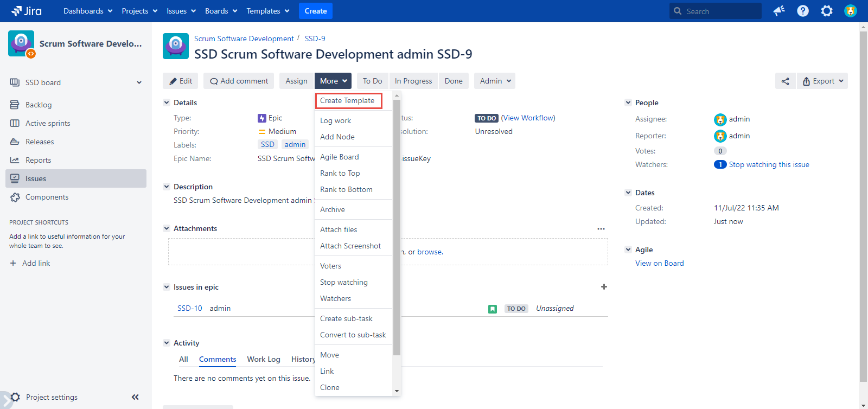Viewport: 868px width, 409px height.
Task: Open the administration gear icon
Action: [827, 11]
